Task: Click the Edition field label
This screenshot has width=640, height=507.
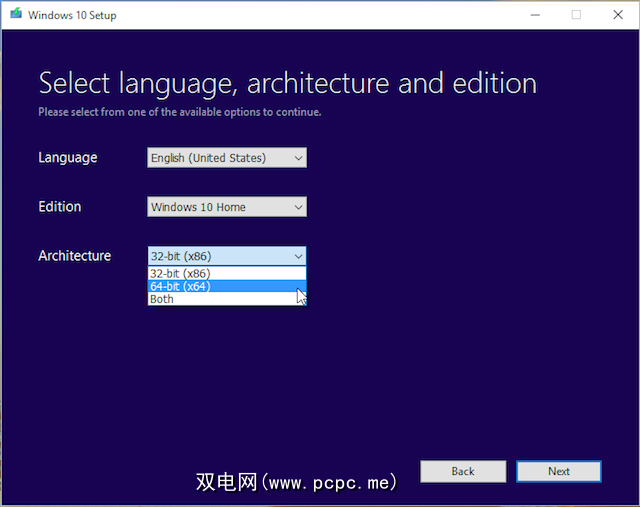Action: tap(60, 207)
